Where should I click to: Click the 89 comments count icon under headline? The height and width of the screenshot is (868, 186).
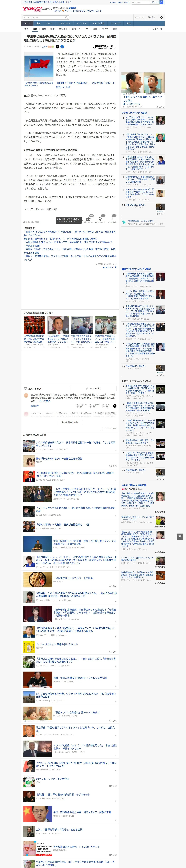point(44,47)
